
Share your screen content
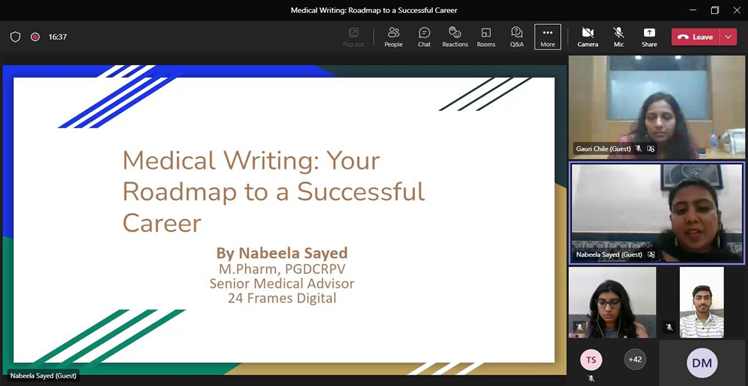coord(649,37)
